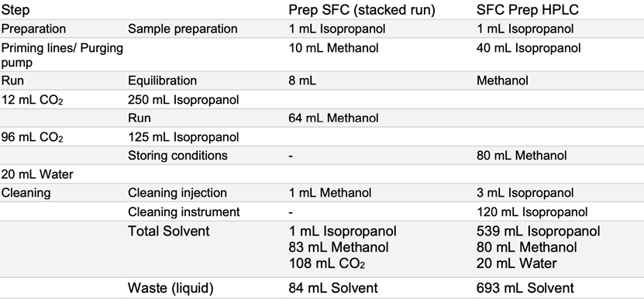
Task: Select the 693 mL Solvent cell
Action: 525,288
